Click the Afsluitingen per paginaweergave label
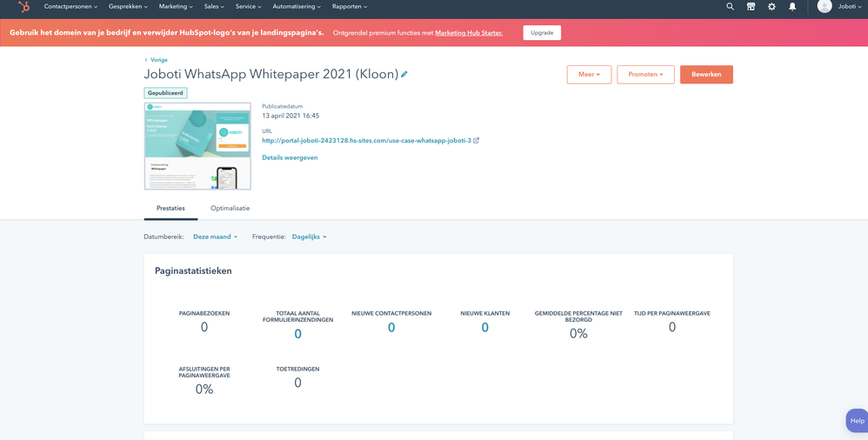Screen dimensions: 868x440 pyautogui.click(x=204, y=372)
